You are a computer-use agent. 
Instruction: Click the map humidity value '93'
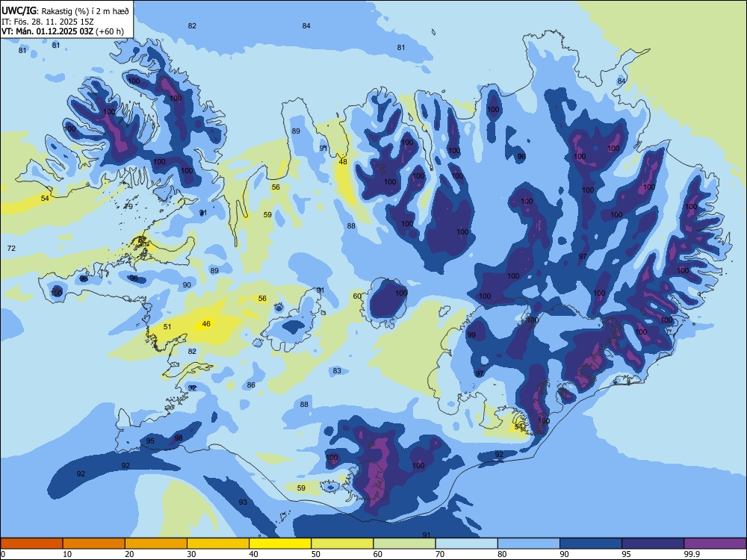click(x=243, y=502)
